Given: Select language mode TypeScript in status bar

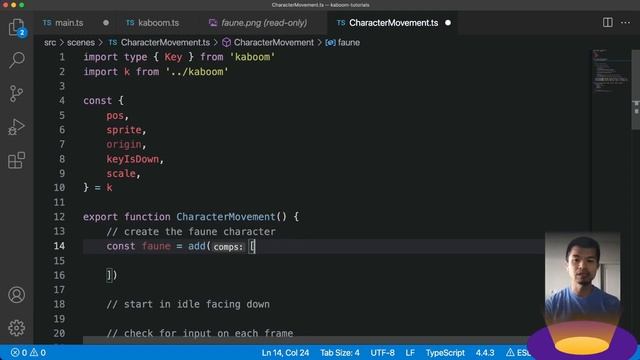Looking at the screenshot, I should (x=445, y=353).
